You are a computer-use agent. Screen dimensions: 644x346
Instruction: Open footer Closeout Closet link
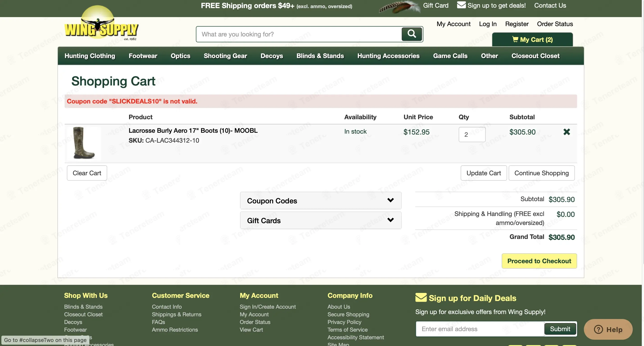pyautogui.click(x=83, y=314)
